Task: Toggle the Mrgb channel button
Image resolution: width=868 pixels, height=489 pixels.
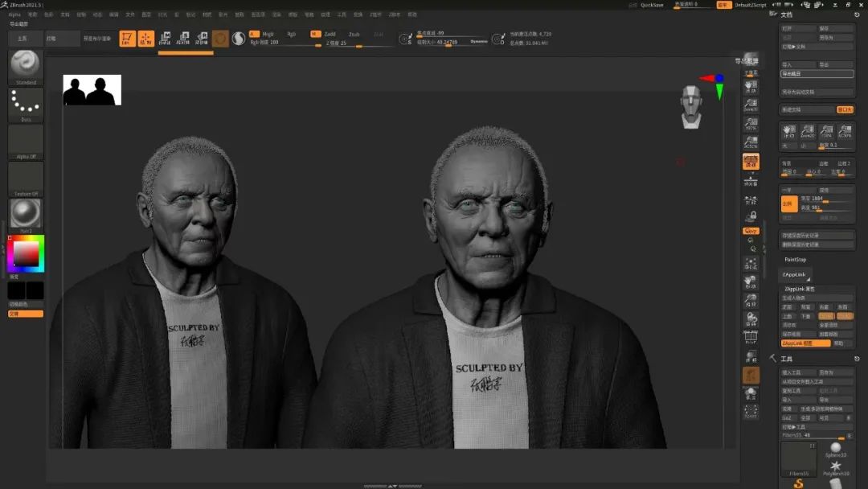Action: click(268, 34)
